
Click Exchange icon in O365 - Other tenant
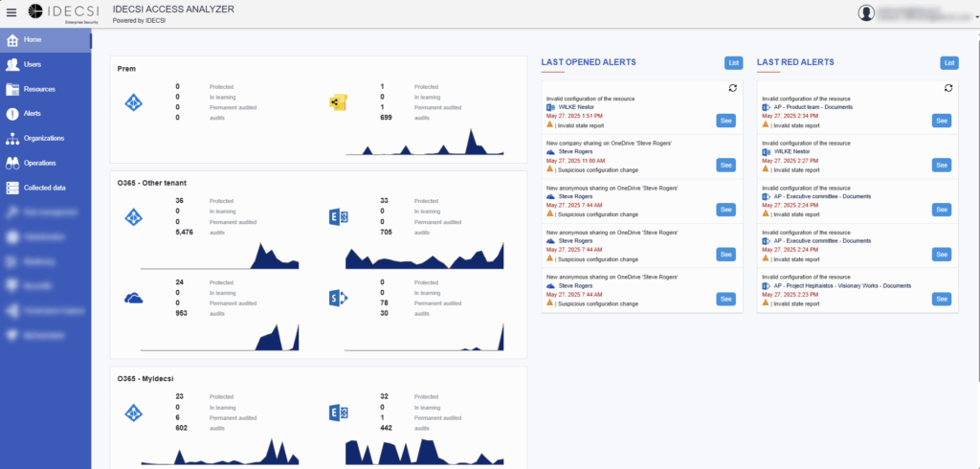pos(338,217)
